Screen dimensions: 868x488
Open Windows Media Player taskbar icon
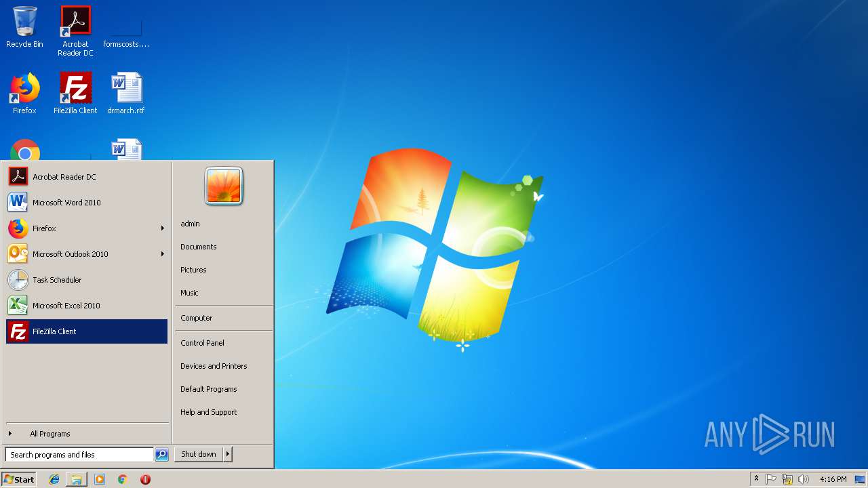(x=100, y=479)
